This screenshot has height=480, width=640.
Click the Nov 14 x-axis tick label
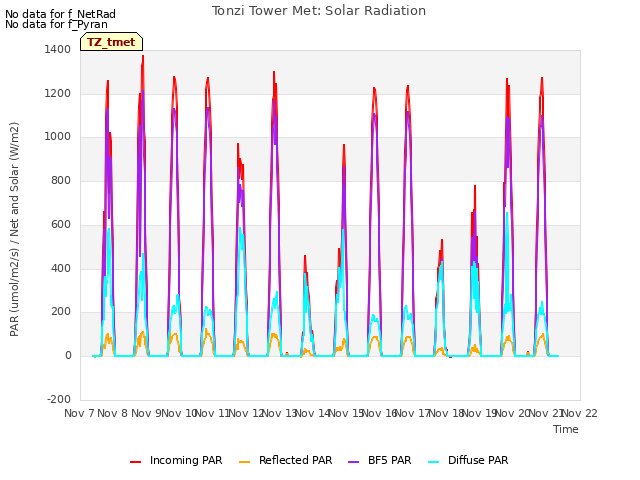coord(312,413)
